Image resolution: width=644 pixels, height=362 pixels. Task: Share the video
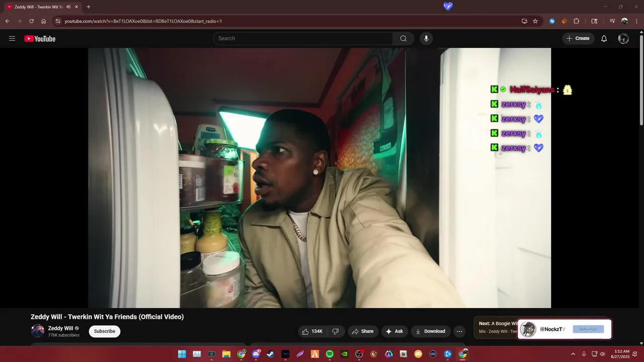coord(363,331)
